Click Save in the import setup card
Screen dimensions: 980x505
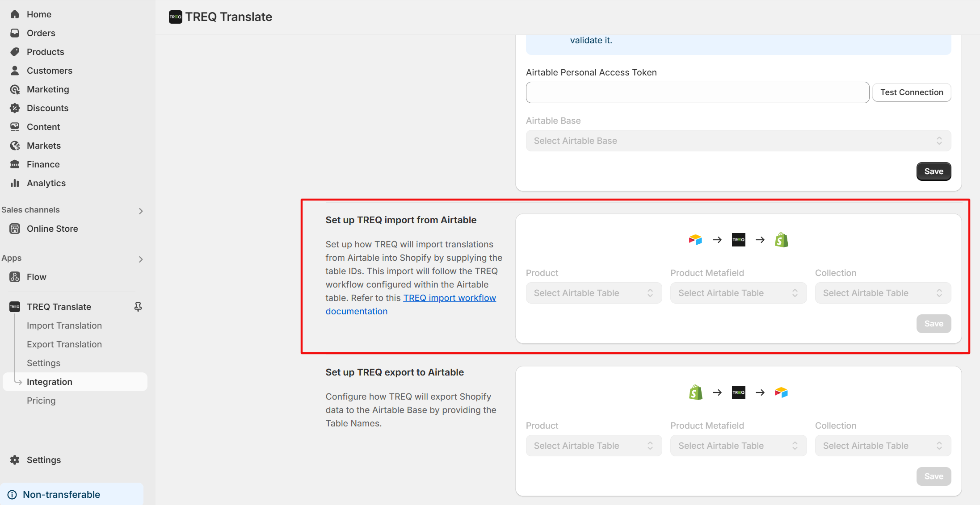point(934,324)
